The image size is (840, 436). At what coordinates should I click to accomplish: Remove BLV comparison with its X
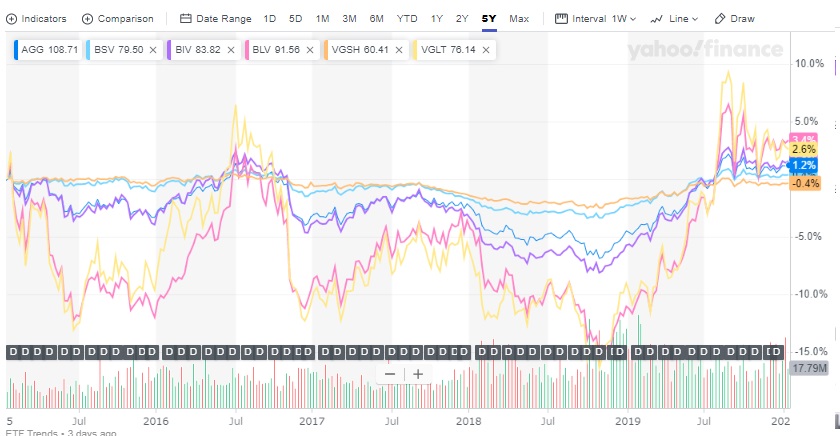[310, 50]
